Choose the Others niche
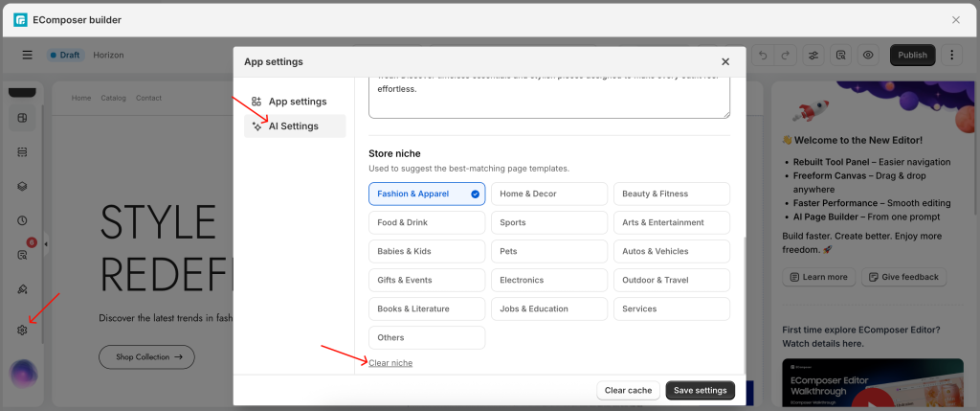This screenshot has width=980, height=411. (x=427, y=338)
